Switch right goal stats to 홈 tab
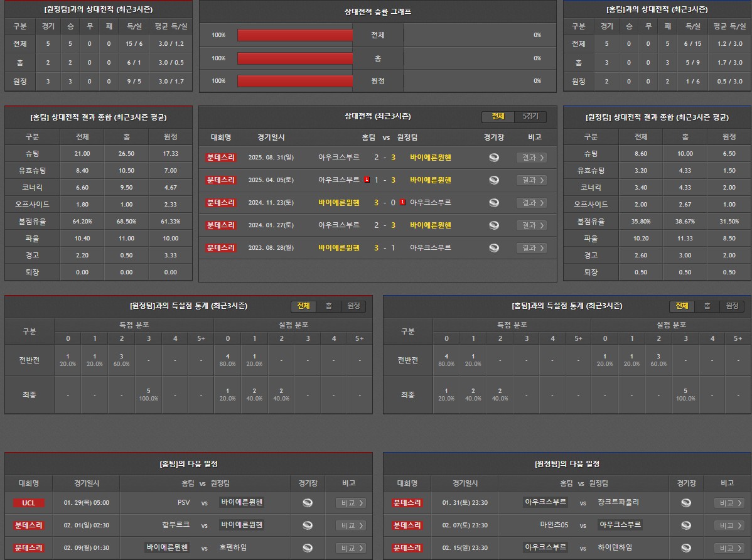The height and width of the screenshot is (560, 752). (707, 306)
